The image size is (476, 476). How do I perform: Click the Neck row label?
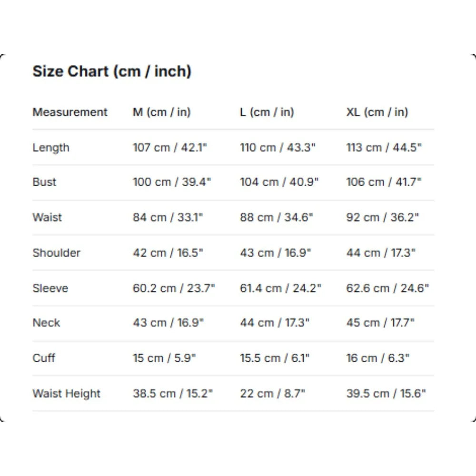(46, 323)
